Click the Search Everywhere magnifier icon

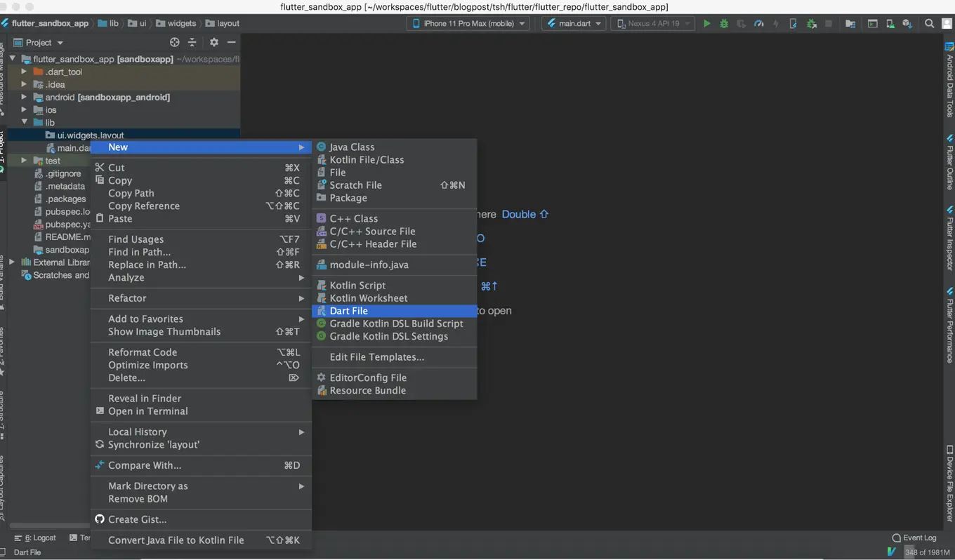click(929, 23)
